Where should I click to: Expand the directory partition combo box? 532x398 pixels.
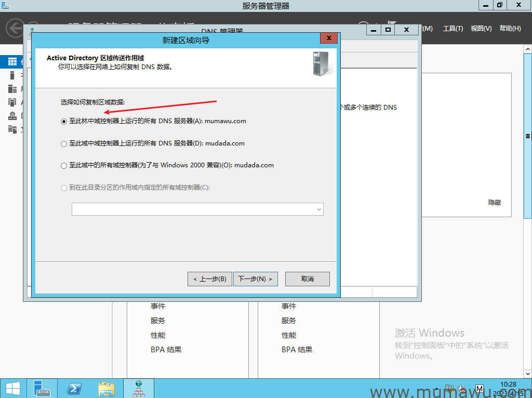pos(318,209)
